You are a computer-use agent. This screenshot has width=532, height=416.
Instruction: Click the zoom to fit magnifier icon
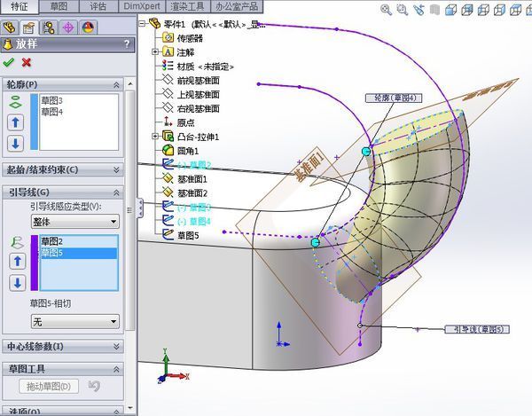click(386, 10)
